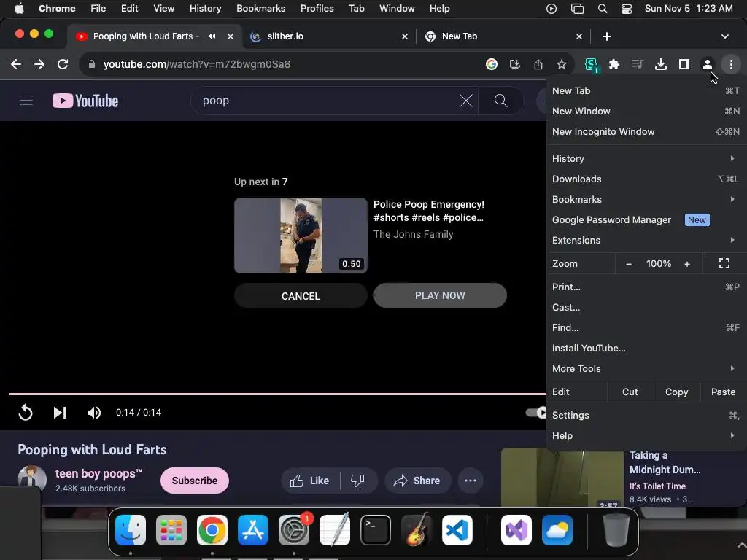The height and width of the screenshot is (560, 747).
Task: Open more actions ellipsis under video
Action: coord(471,481)
